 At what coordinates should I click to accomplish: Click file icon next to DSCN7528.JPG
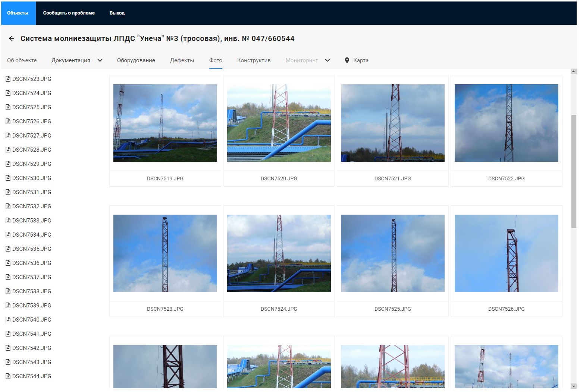click(x=8, y=150)
